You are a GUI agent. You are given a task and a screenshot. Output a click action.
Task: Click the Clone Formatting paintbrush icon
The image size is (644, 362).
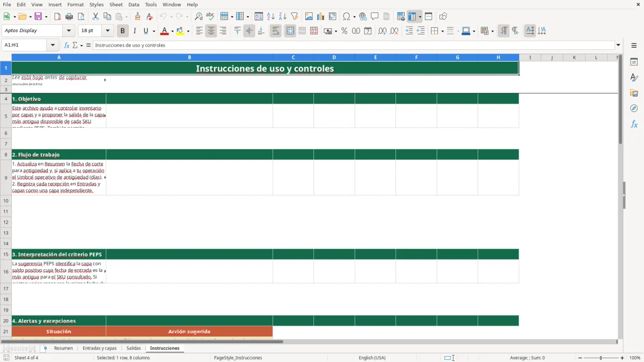click(138, 17)
